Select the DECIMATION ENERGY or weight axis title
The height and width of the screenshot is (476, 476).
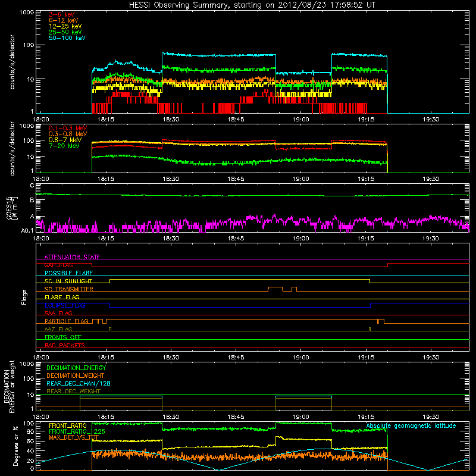click(x=9, y=386)
